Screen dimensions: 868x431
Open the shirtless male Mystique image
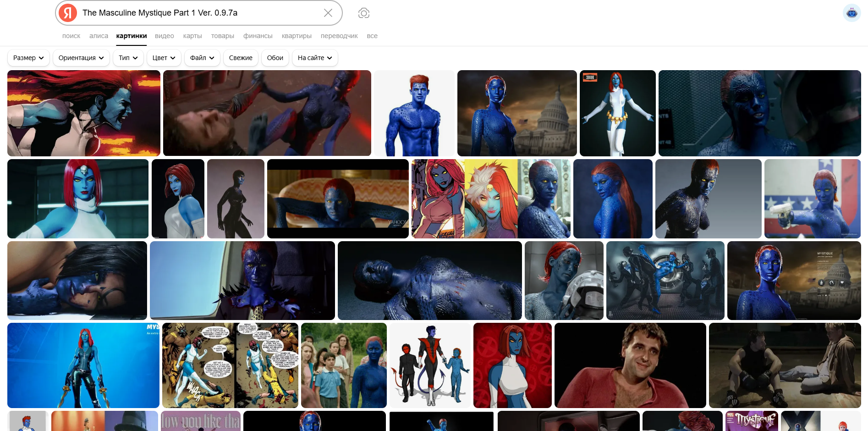point(414,113)
